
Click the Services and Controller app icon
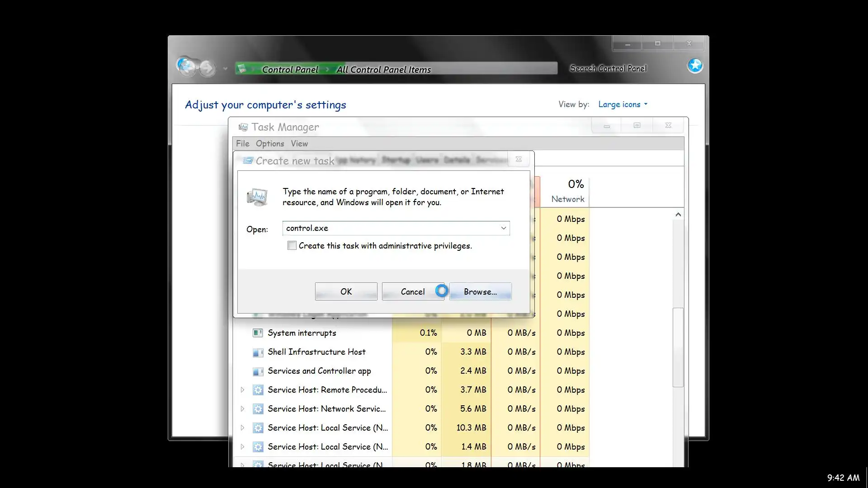258,371
